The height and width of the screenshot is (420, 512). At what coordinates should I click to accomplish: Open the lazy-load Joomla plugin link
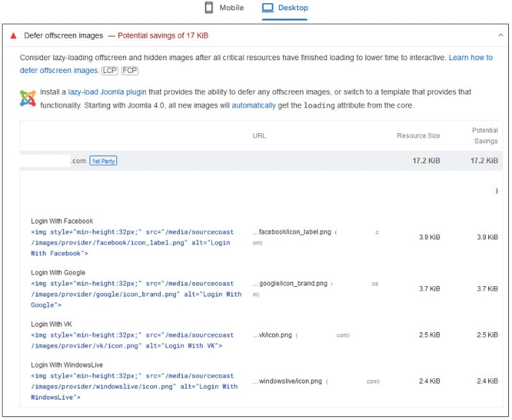107,92
